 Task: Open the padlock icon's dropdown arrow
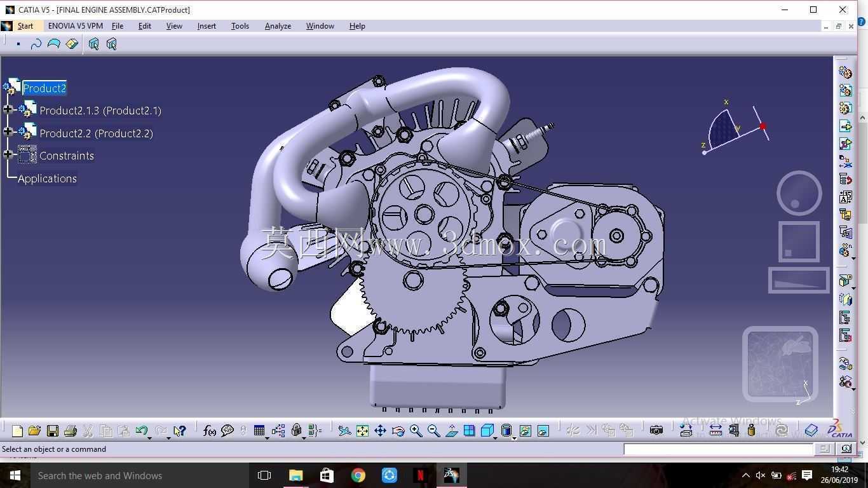(x=304, y=438)
